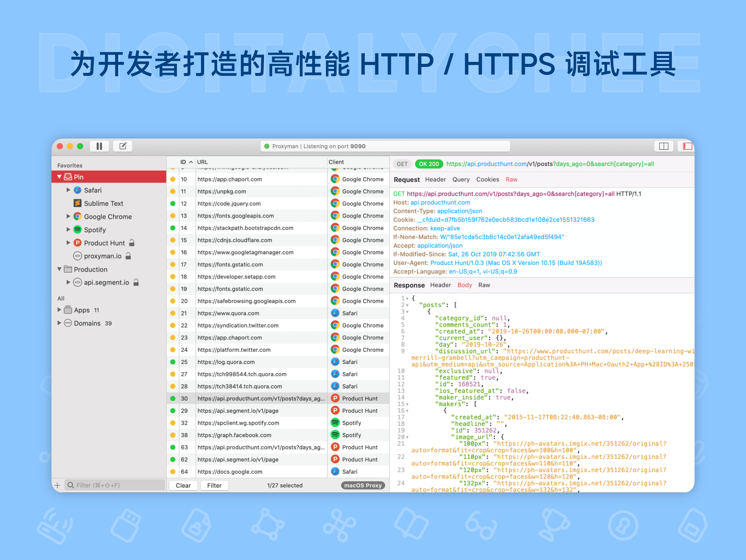Click the Product Hunt icon in sidebar
Image resolution: width=746 pixels, height=560 pixels.
(x=78, y=243)
